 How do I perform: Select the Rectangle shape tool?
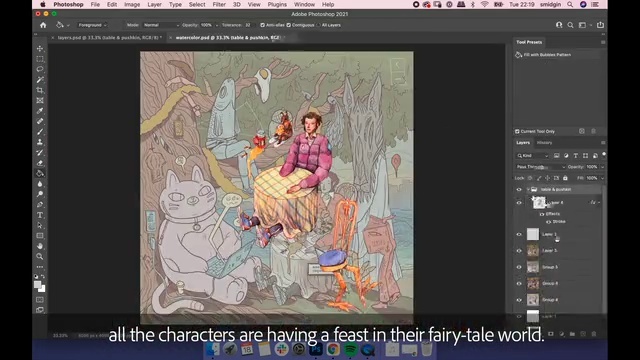pyautogui.click(x=40, y=236)
